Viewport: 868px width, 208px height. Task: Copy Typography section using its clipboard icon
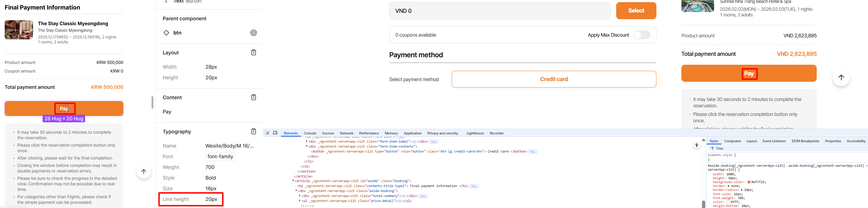click(x=254, y=132)
